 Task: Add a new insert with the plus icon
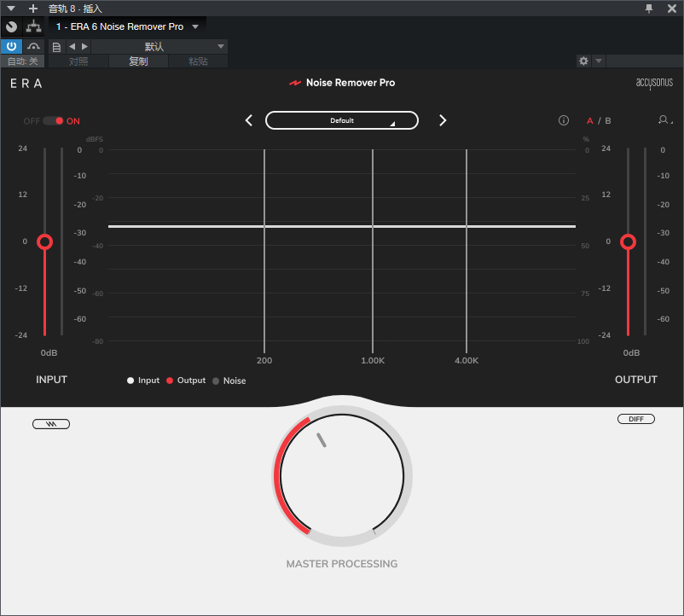33,9
